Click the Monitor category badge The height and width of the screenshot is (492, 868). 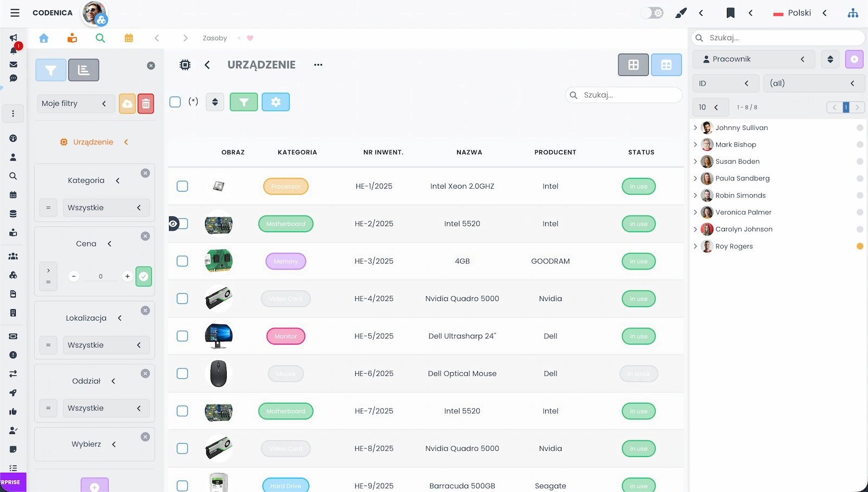(x=286, y=336)
